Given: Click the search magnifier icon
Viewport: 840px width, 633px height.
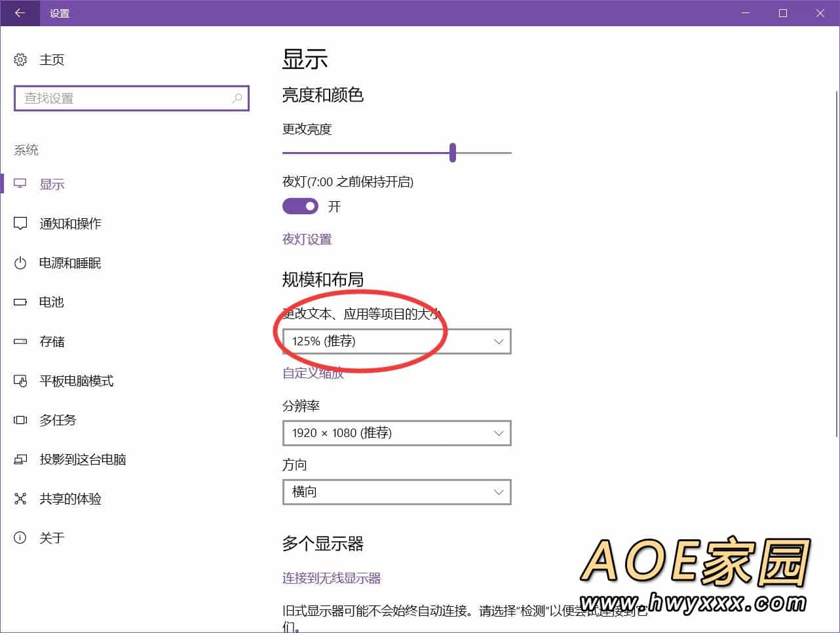Looking at the screenshot, I should 237,98.
